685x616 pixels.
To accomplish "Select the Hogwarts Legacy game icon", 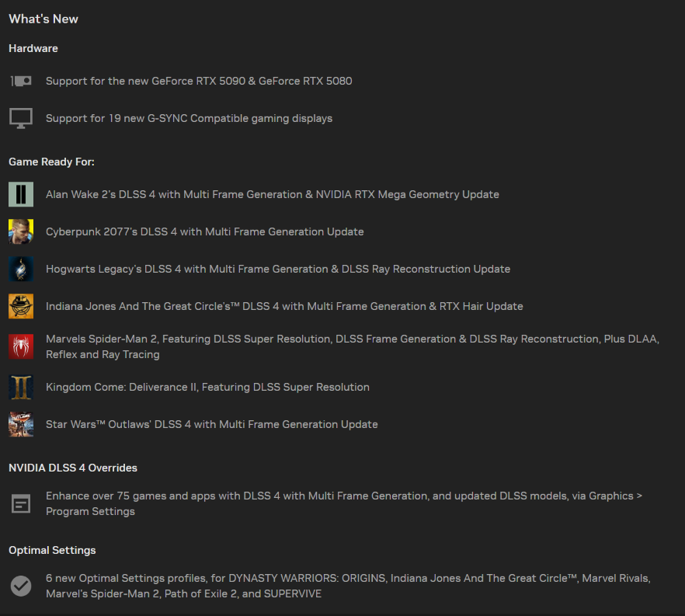I will pyautogui.click(x=21, y=269).
